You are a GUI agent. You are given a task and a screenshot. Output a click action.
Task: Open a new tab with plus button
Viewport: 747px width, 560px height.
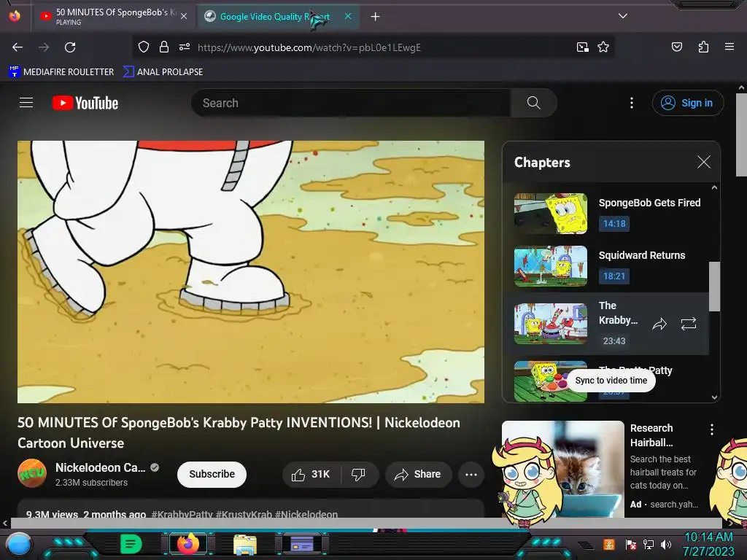375,17
